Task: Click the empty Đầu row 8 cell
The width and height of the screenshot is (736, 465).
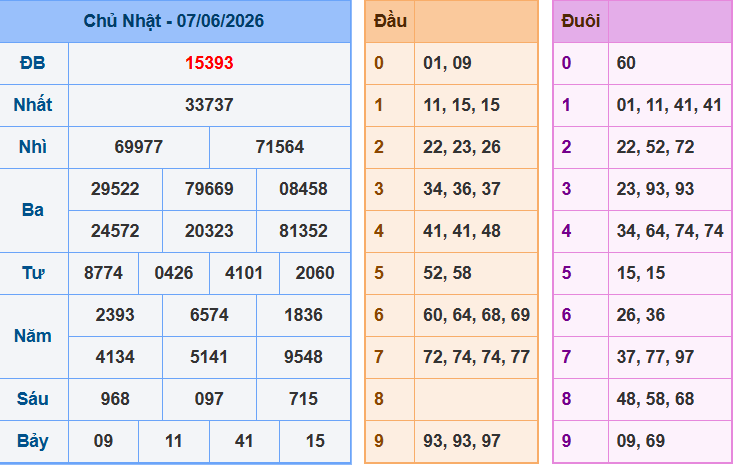Action: [x=476, y=399]
